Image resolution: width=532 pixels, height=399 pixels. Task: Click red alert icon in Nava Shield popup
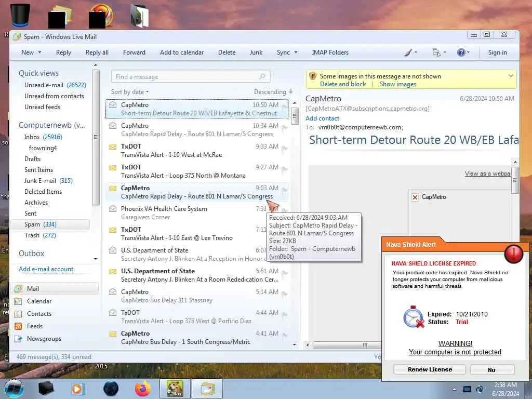[513, 254]
